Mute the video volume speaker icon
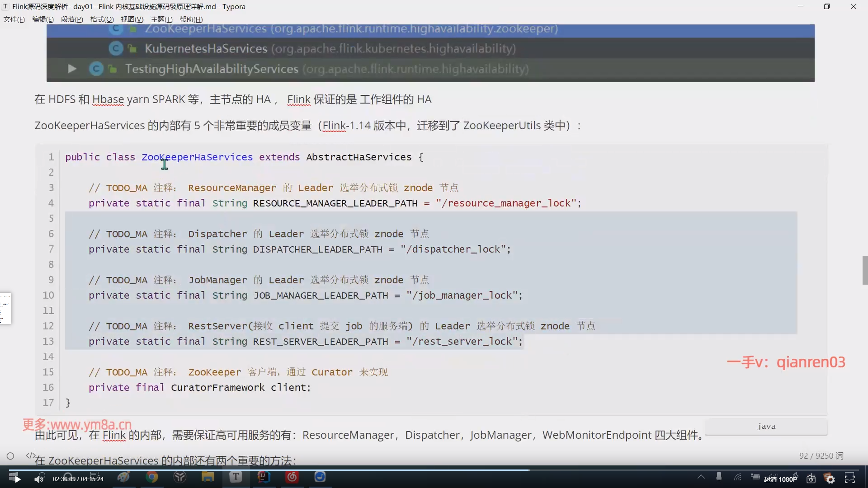Image resolution: width=868 pixels, height=488 pixels. pos(39,479)
